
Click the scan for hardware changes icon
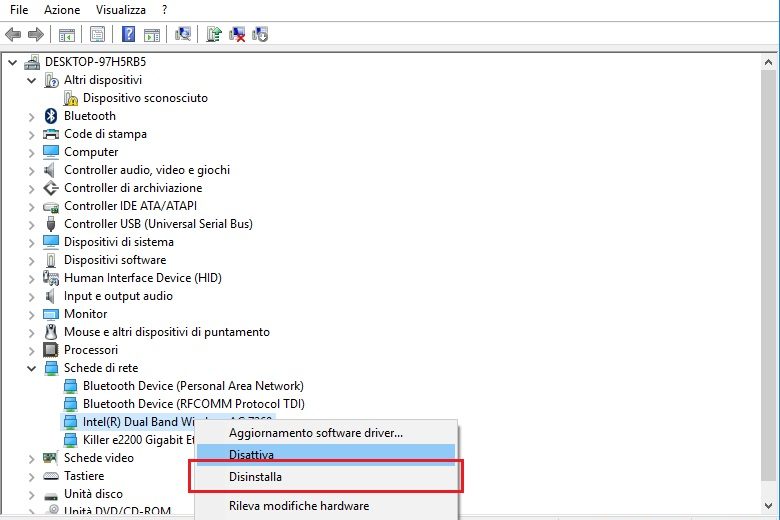point(182,34)
